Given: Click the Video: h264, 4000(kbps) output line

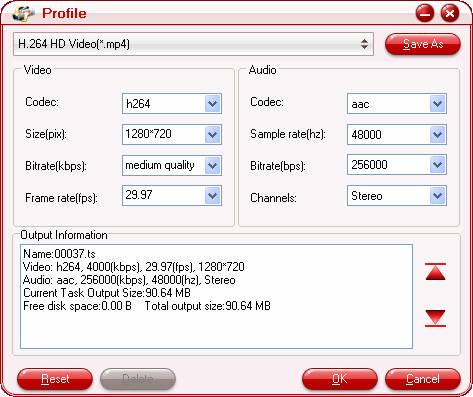Looking at the screenshot, I should pos(134,267).
